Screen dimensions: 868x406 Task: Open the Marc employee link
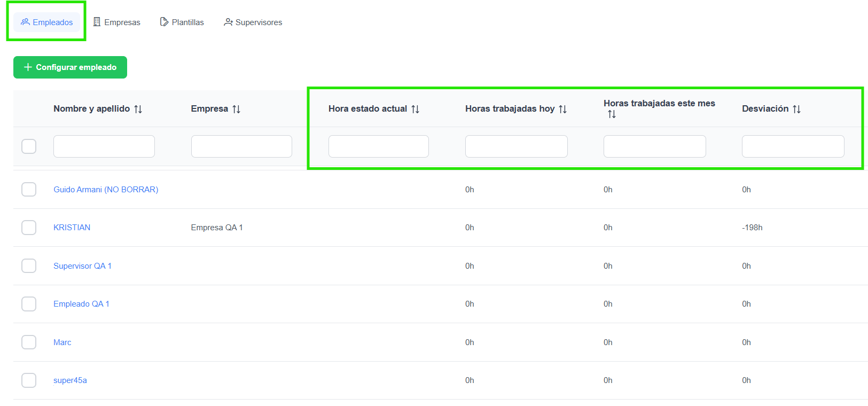(62, 342)
